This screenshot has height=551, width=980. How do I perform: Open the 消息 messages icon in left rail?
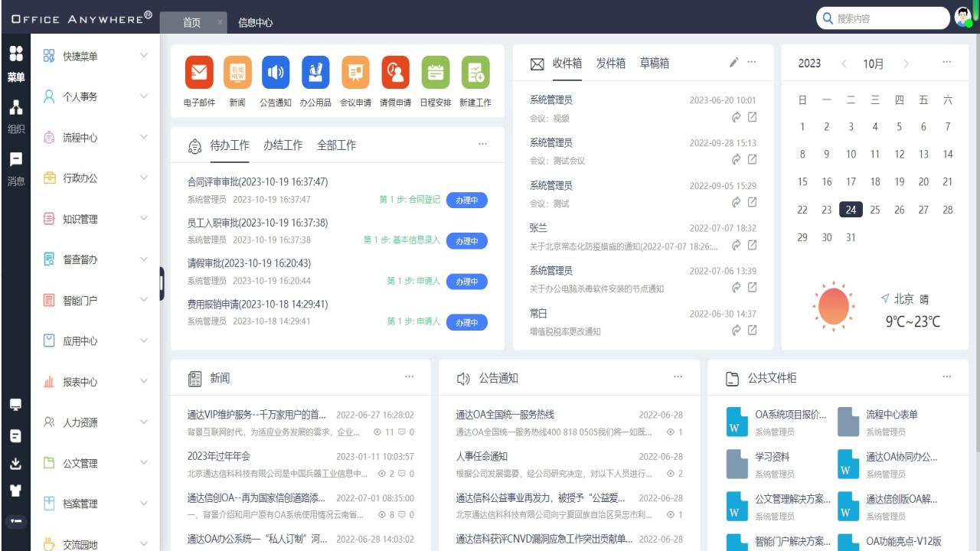[16, 160]
